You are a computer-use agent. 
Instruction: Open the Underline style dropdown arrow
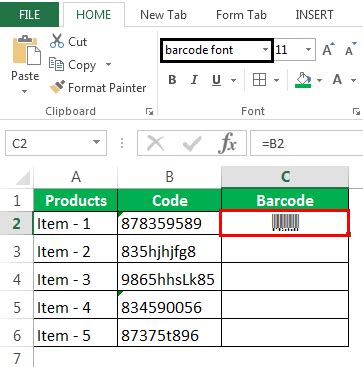(x=233, y=80)
